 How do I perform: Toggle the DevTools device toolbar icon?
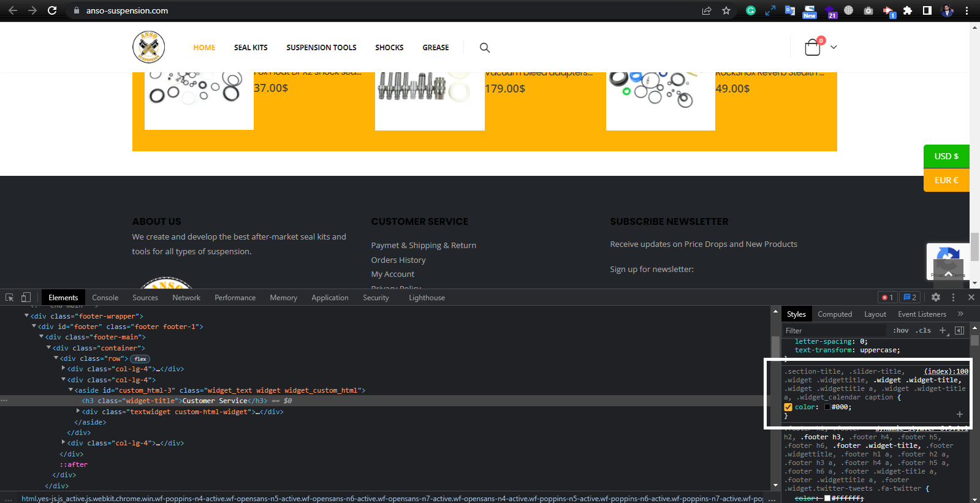[x=26, y=297]
